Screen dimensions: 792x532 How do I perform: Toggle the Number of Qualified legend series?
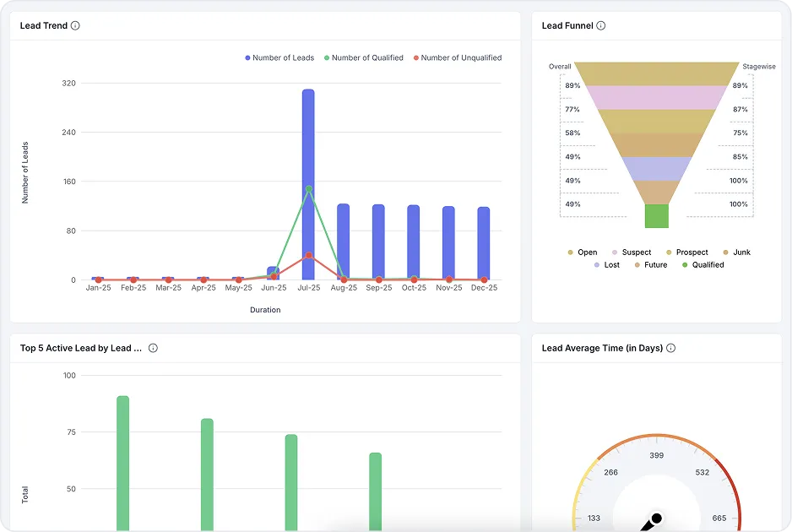point(364,57)
